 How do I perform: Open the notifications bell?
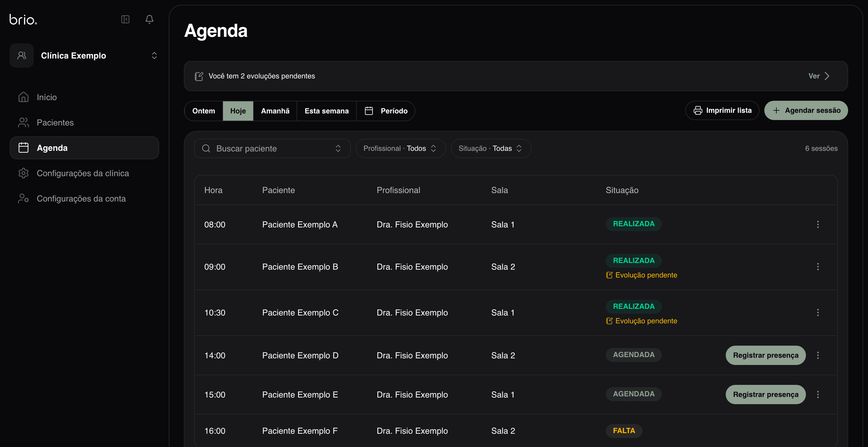point(149,19)
